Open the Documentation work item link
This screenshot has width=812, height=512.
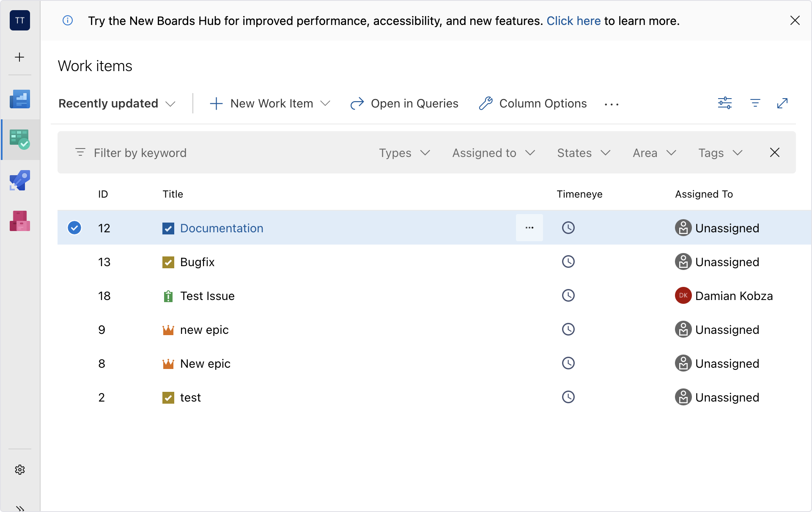click(222, 228)
